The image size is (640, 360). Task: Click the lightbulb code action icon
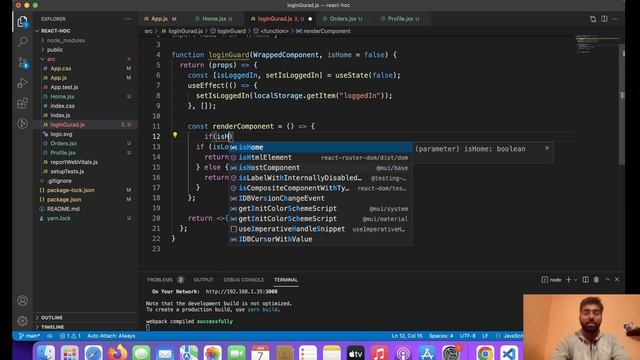[x=175, y=135]
